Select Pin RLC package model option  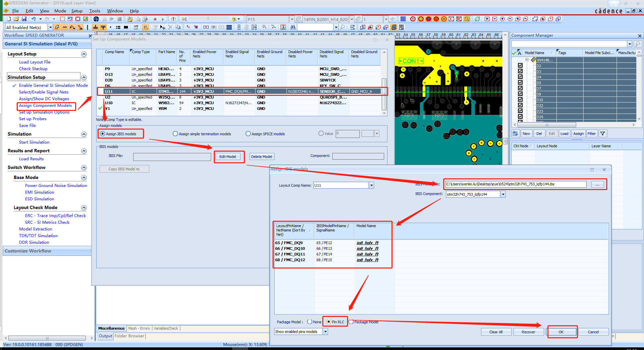click(x=329, y=322)
